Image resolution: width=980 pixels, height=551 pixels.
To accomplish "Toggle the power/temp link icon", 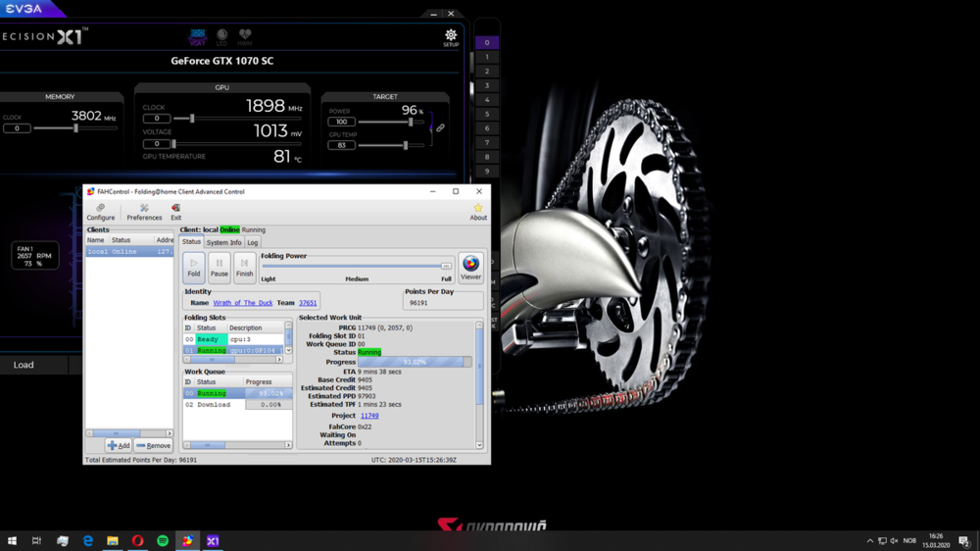I will pos(441,127).
